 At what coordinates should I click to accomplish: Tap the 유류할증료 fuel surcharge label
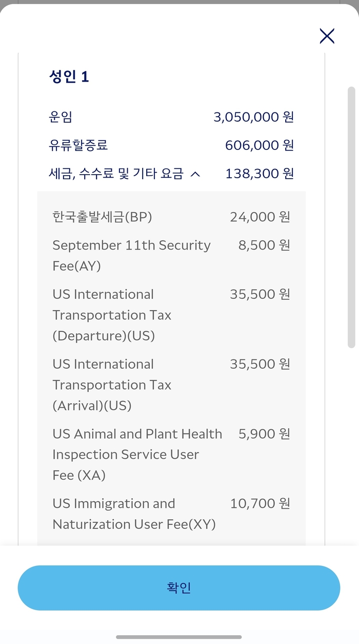point(78,145)
